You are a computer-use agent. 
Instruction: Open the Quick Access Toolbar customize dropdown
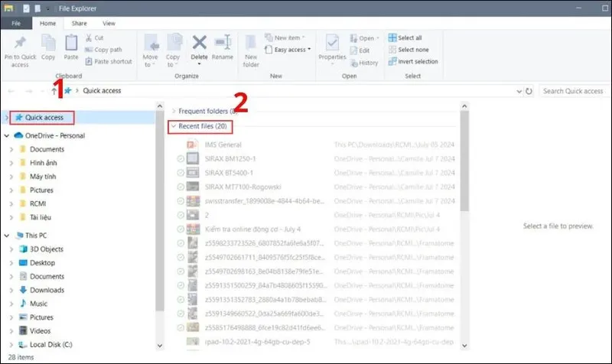coord(47,8)
